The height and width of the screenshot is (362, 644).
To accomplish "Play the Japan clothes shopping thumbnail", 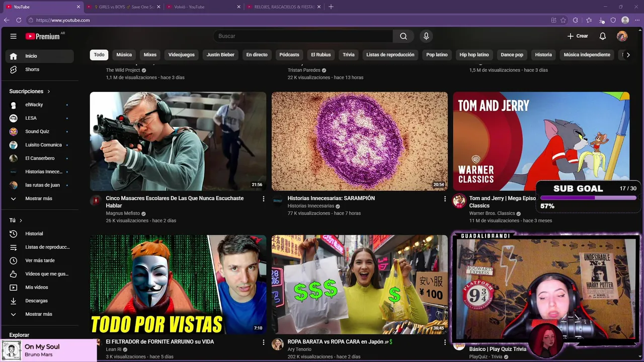I will pyautogui.click(x=360, y=285).
